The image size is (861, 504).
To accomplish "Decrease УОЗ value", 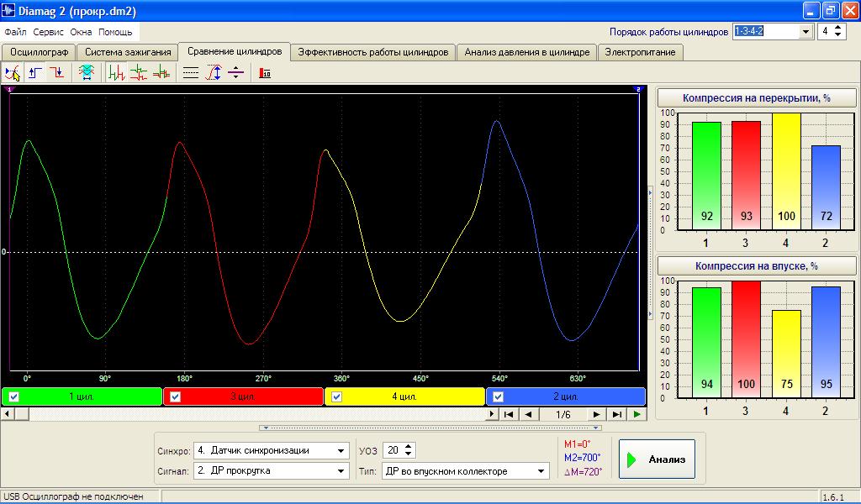I will (408, 454).
